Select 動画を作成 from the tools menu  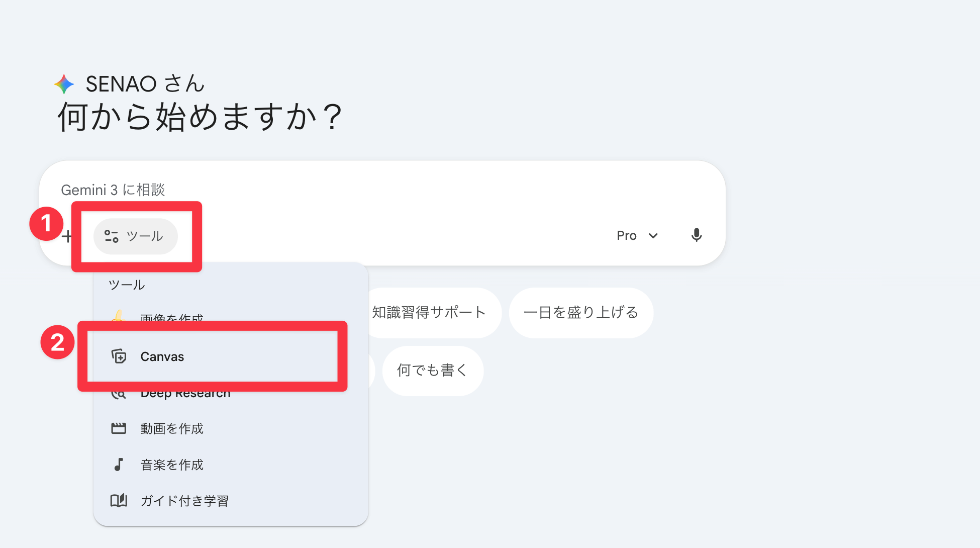172,428
